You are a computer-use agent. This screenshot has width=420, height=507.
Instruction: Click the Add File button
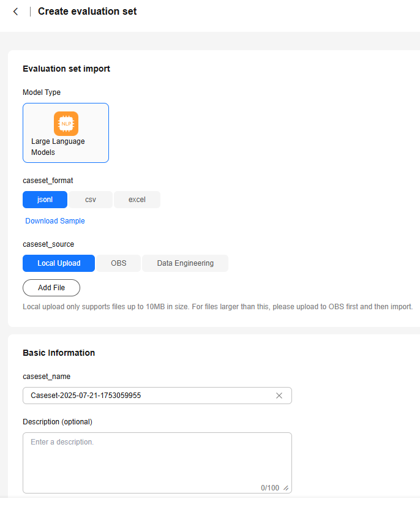click(51, 288)
